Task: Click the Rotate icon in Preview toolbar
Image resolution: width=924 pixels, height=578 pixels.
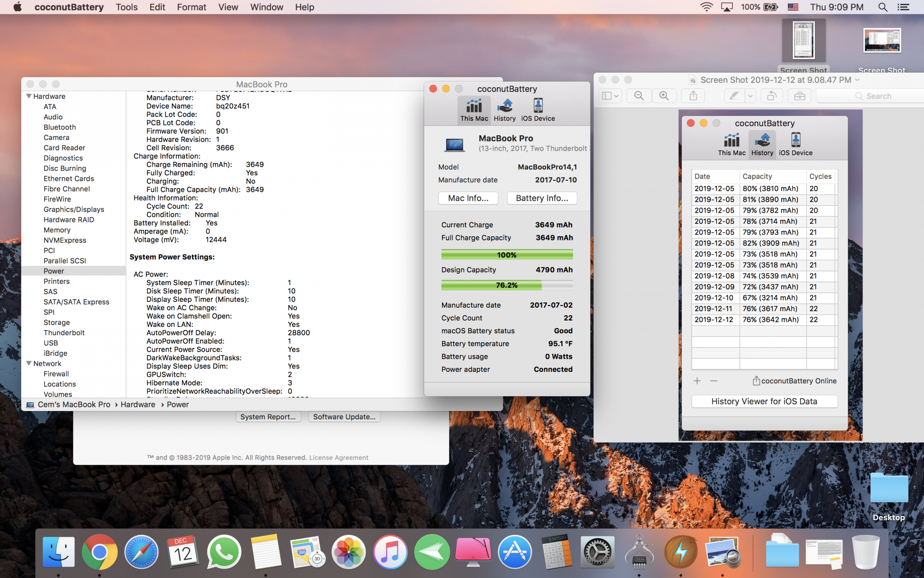Action: point(772,96)
